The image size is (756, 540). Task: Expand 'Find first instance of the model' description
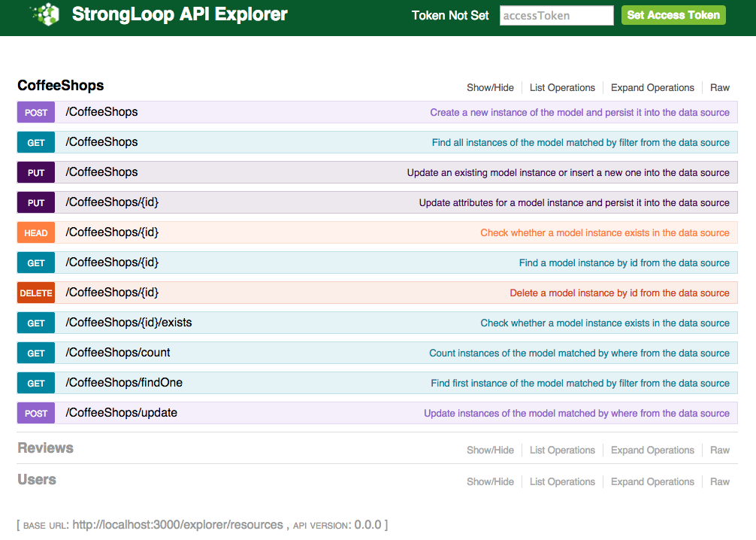point(580,383)
